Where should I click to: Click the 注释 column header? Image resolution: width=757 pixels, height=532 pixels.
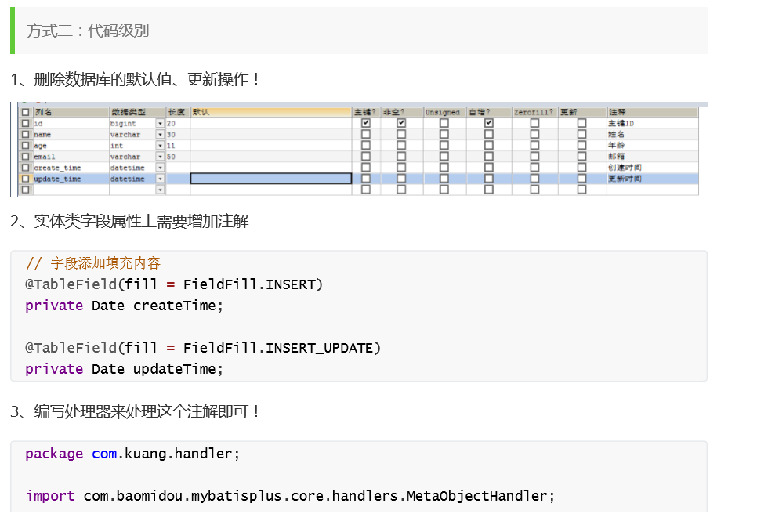point(652,112)
